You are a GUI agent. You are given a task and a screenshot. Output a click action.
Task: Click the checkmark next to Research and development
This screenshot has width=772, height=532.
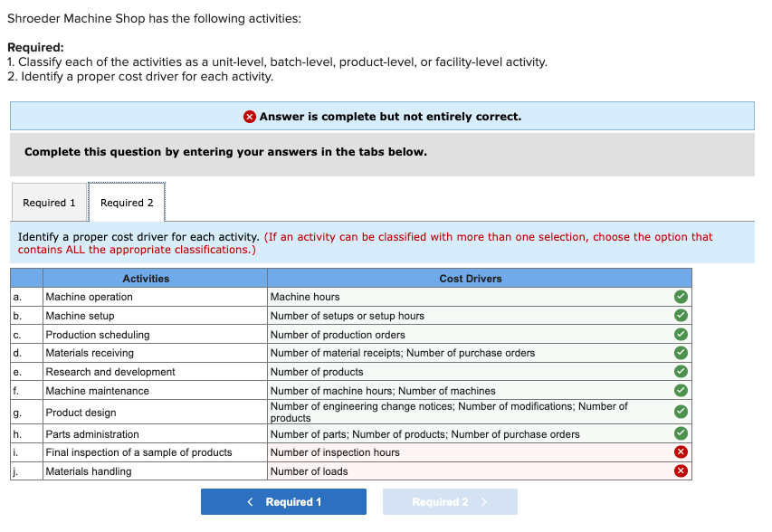pyautogui.click(x=680, y=371)
